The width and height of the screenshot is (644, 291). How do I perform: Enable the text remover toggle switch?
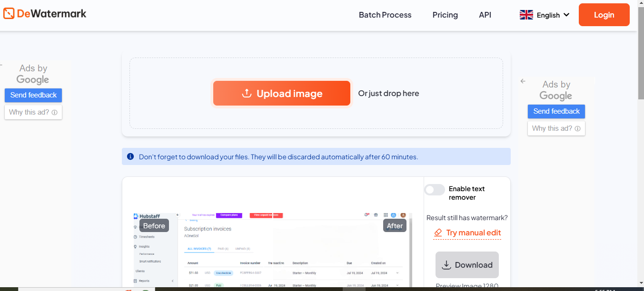(x=435, y=190)
